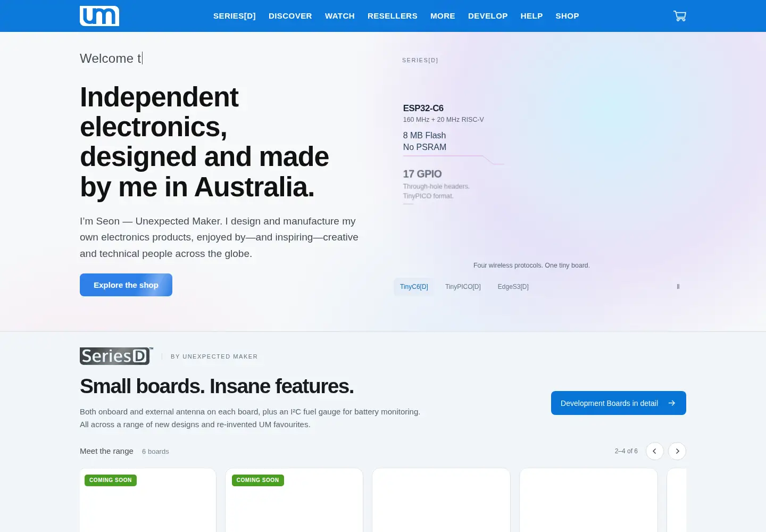Click the 8 MB Flash text
766x532 pixels.
click(x=424, y=136)
